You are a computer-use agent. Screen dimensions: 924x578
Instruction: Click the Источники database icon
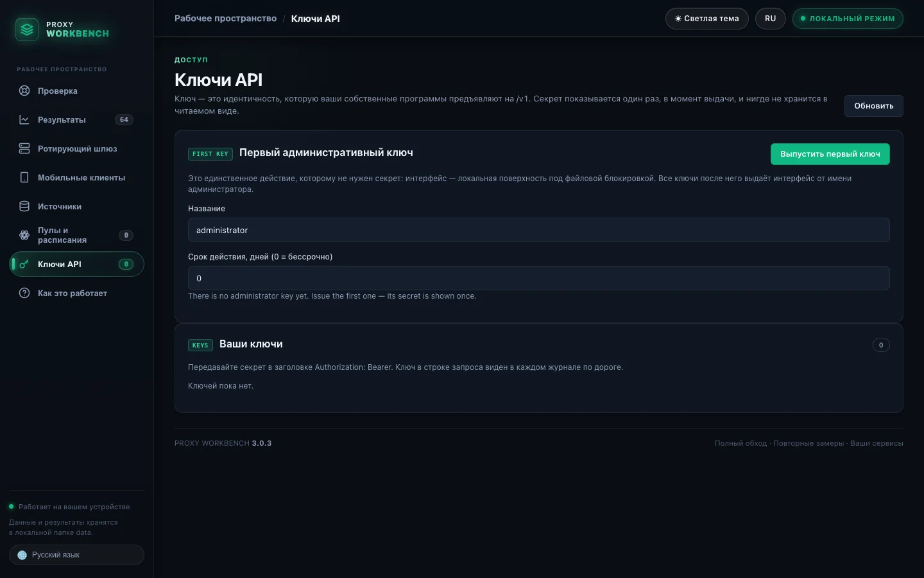point(24,206)
